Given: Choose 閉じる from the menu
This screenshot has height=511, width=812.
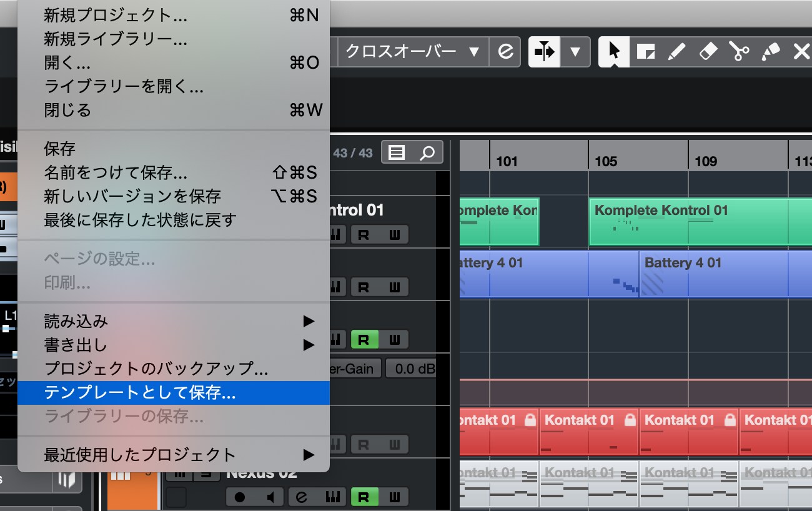Looking at the screenshot, I should [174, 111].
